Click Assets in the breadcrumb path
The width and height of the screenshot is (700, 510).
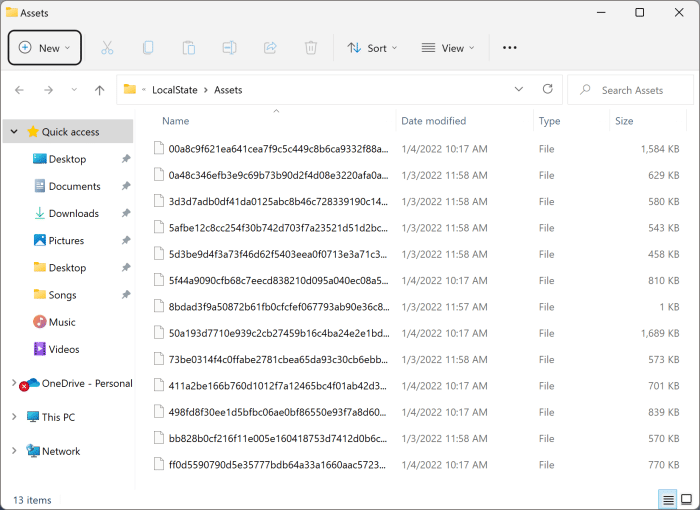(x=228, y=90)
